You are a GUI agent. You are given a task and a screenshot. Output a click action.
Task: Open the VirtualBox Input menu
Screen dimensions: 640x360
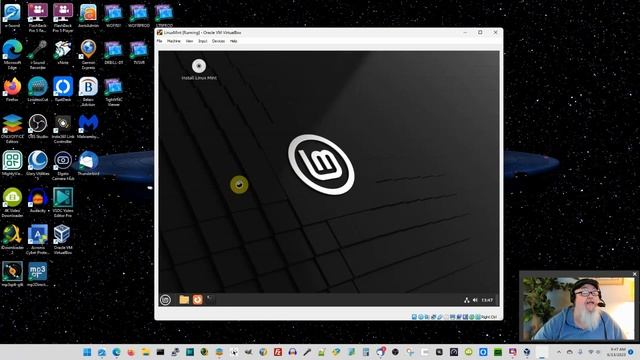coord(202,41)
